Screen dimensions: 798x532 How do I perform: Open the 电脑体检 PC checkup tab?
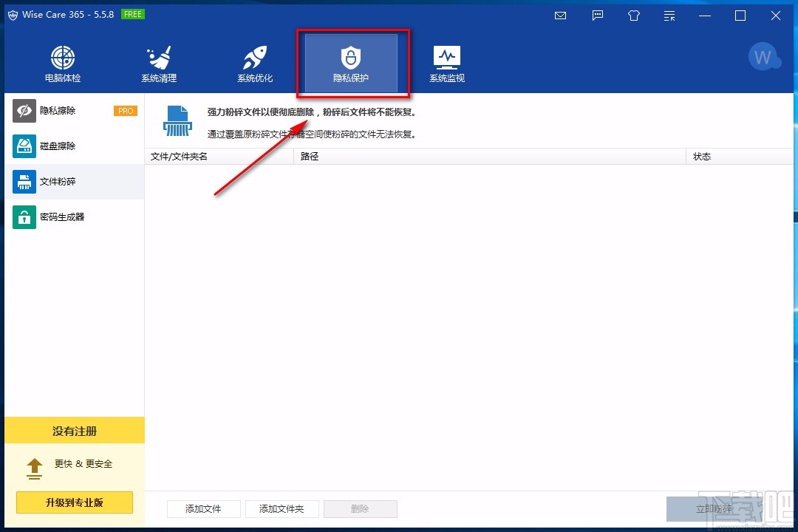[63, 64]
